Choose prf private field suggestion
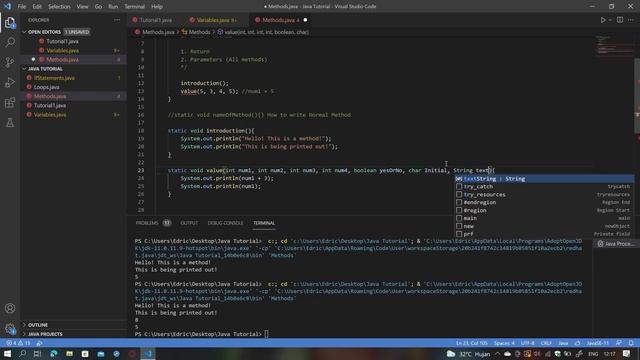The image size is (640, 360). tap(544, 234)
